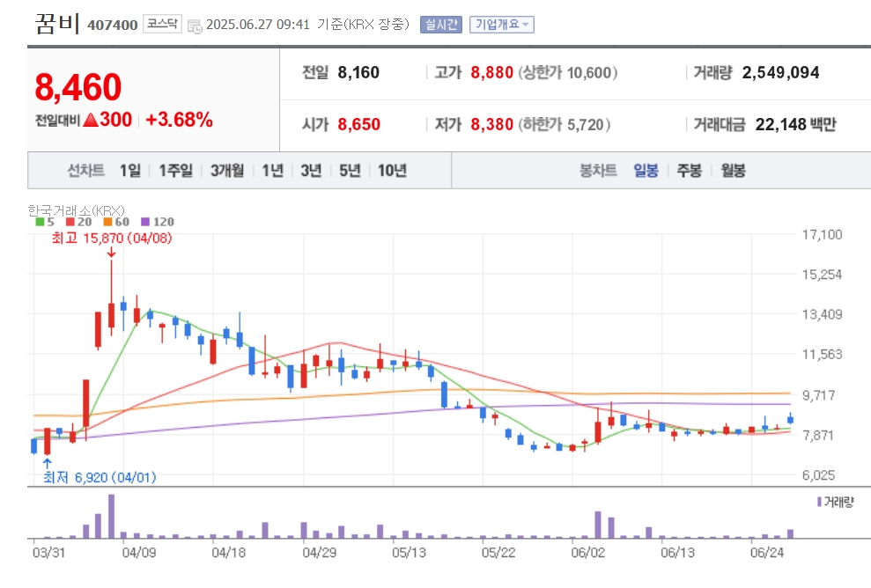Screen dimensions: 871x588
Task: Switch to the 3개월 line chart
Action: (x=226, y=171)
